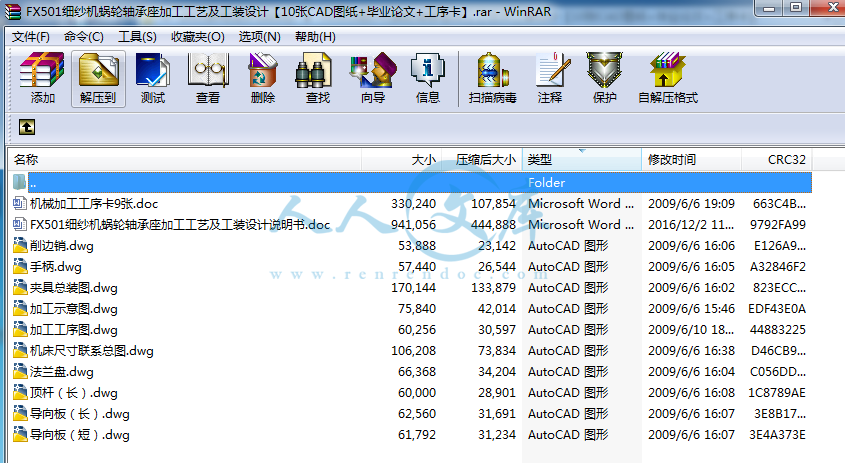Select file 机床尺寸联系总图.dwg
Screen dimensions: 845x463
[92, 351]
